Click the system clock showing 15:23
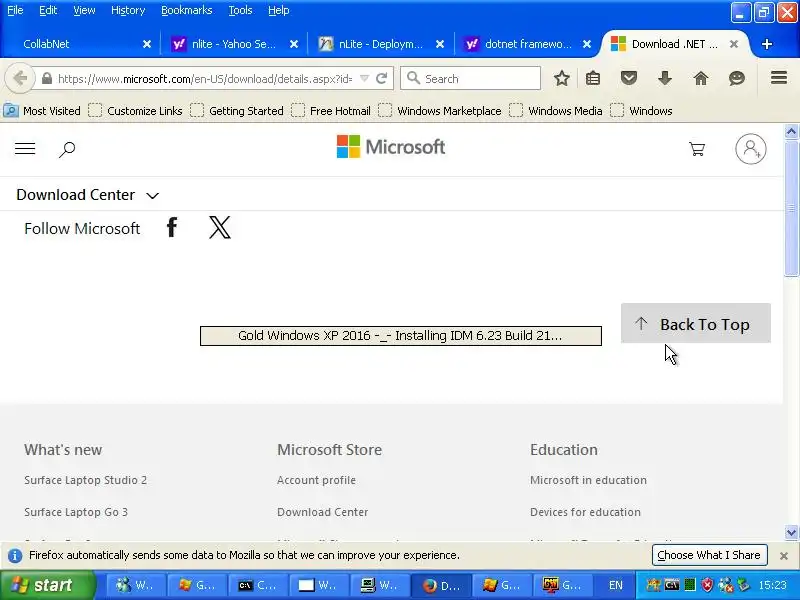 (x=772, y=585)
